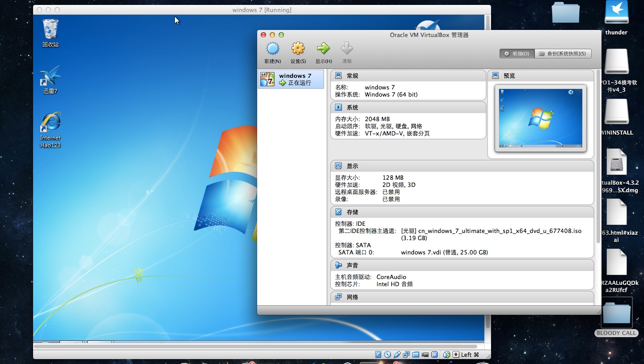Screen dimensions: 644x364
Task: Open the Display (显示) section header
Action: 462,166
